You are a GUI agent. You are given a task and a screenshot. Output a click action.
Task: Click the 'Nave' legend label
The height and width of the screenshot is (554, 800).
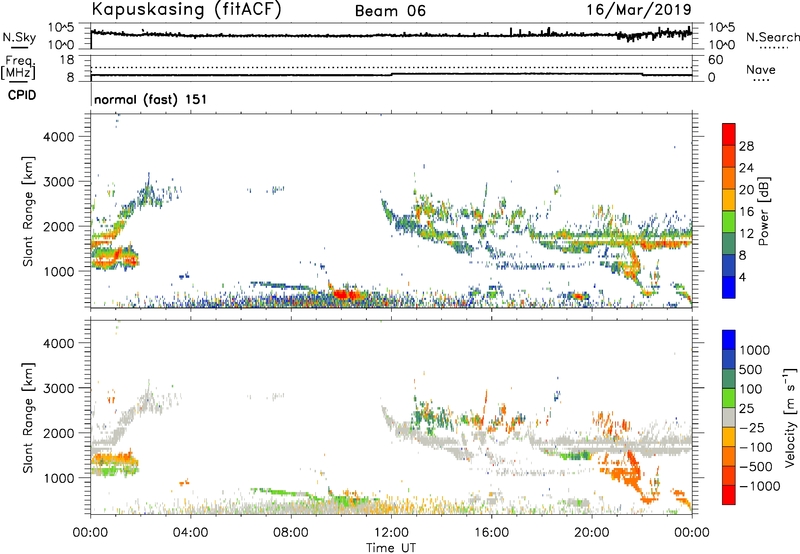[x=761, y=69]
